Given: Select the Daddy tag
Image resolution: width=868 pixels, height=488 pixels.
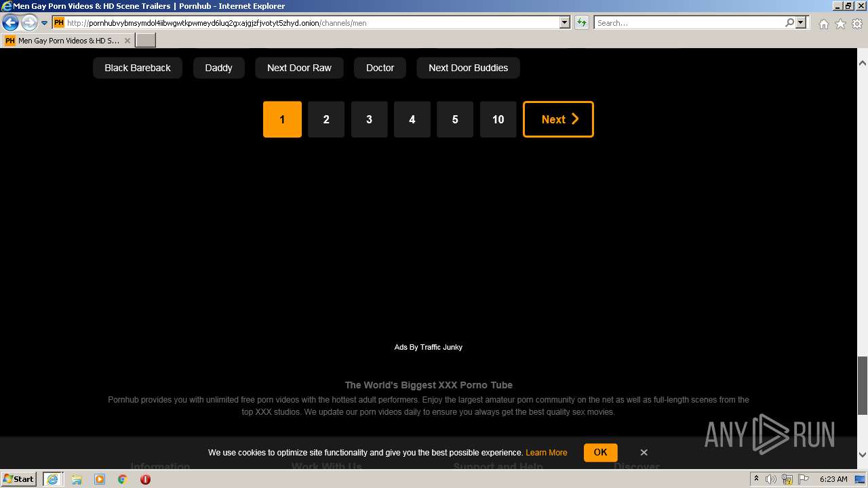Looking at the screenshot, I should 218,68.
